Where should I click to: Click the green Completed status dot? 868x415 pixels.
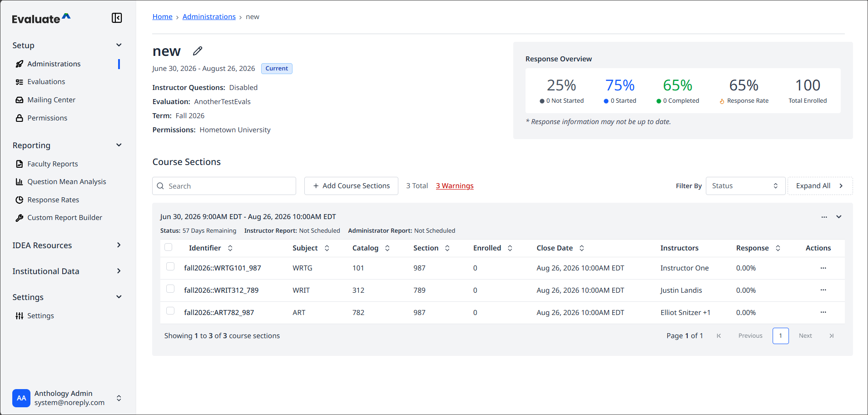click(x=659, y=101)
